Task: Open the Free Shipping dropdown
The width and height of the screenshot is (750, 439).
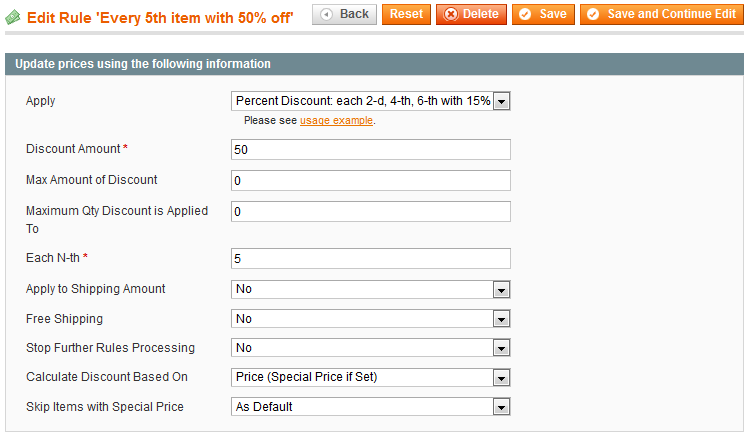Action: tap(371, 319)
